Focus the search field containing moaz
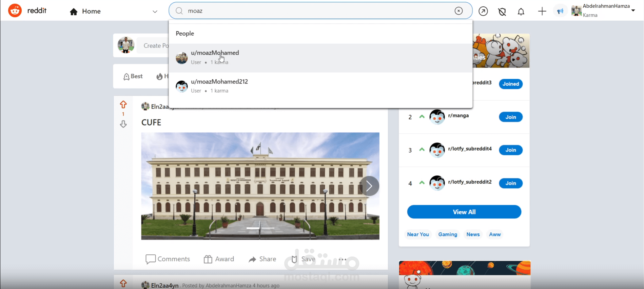The image size is (644, 289). coord(320,11)
